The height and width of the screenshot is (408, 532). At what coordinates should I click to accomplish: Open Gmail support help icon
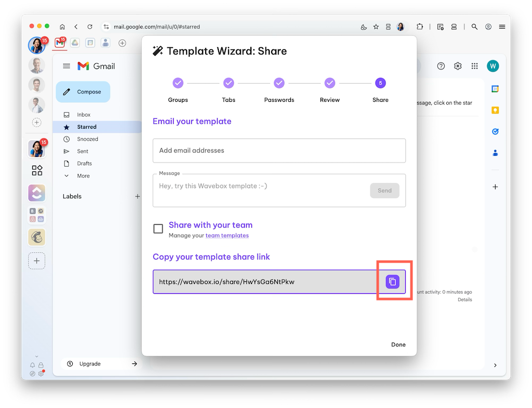(441, 66)
